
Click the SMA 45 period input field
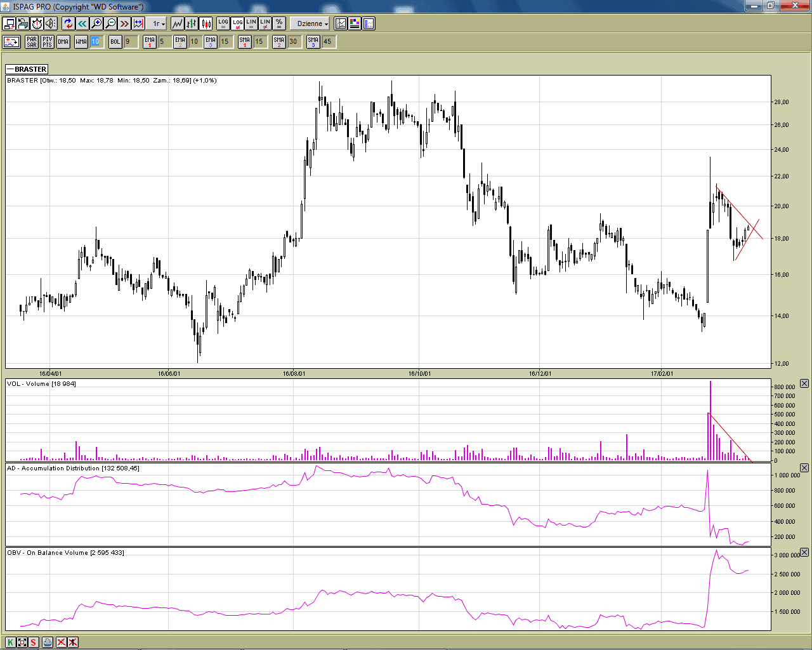(328, 42)
